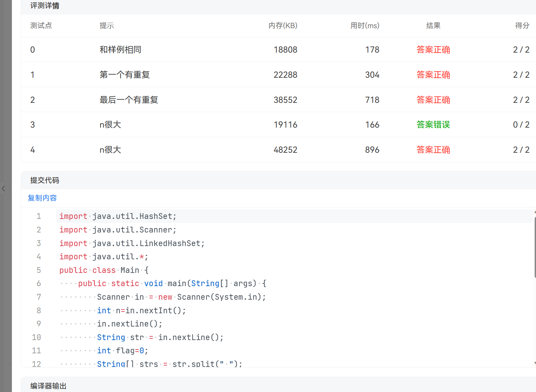Click the 得分 column header

coord(522,25)
